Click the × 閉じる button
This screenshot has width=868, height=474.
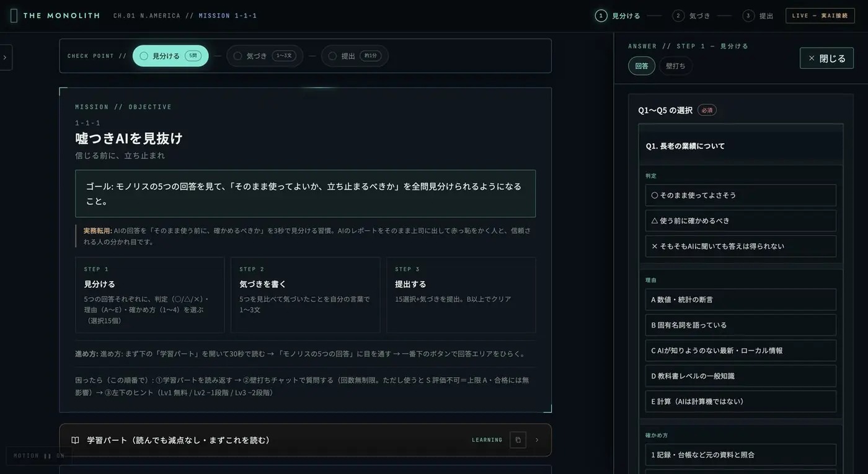pos(826,58)
